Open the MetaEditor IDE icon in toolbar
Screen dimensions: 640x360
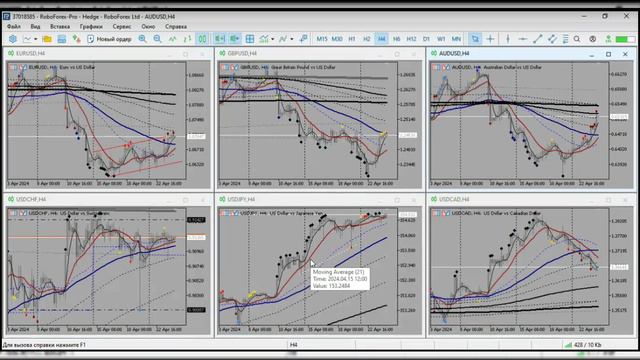tap(13, 39)
